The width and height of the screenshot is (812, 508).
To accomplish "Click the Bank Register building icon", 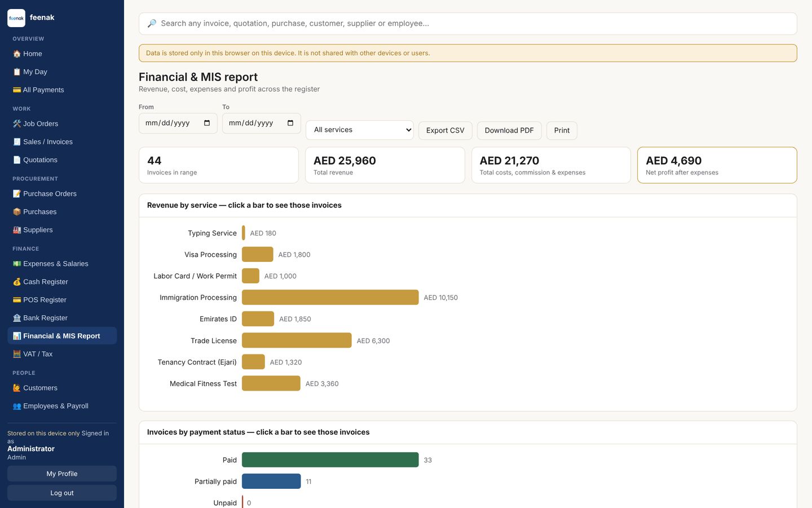I will coord(17,318).
